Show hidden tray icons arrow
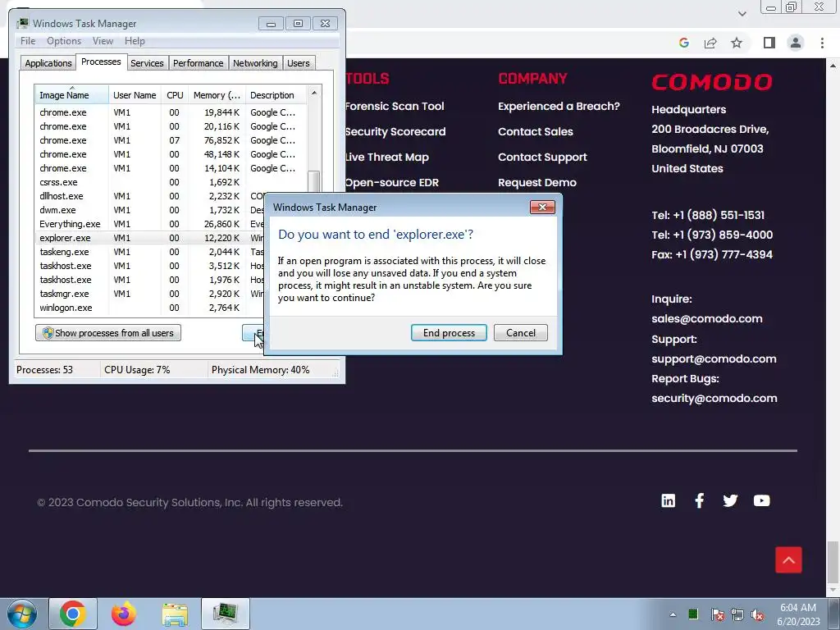This screenshot has width=840, height=630. [x=673, y=614]
